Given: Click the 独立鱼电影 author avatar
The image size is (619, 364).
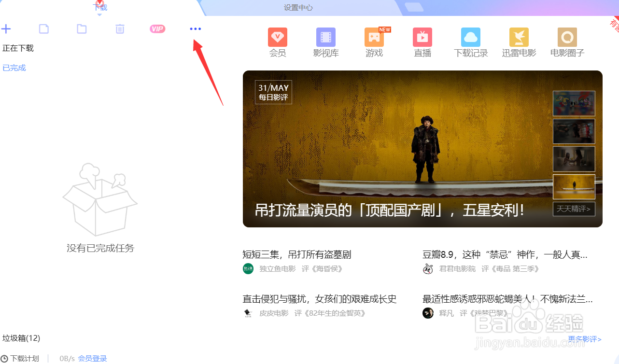Looking at the screenshot, I should pos(248,269).
